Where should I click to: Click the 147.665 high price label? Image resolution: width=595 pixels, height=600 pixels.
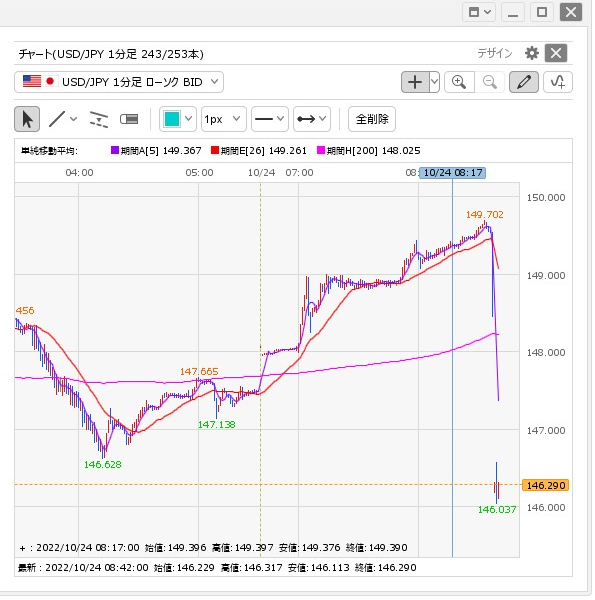pos(199,372)
